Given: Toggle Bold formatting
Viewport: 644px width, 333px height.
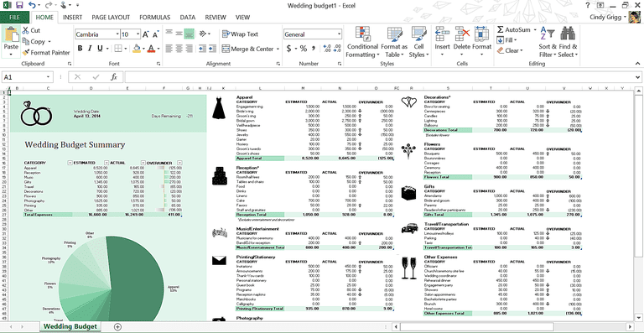Looking at the screenshot, I should click(x=80, y=49).
